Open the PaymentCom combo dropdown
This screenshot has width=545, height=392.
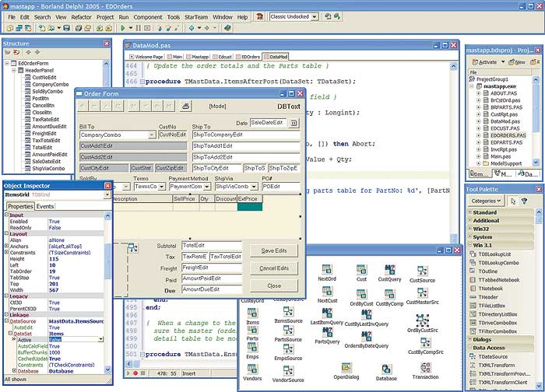pyautogui.click(x=207, y=187)
